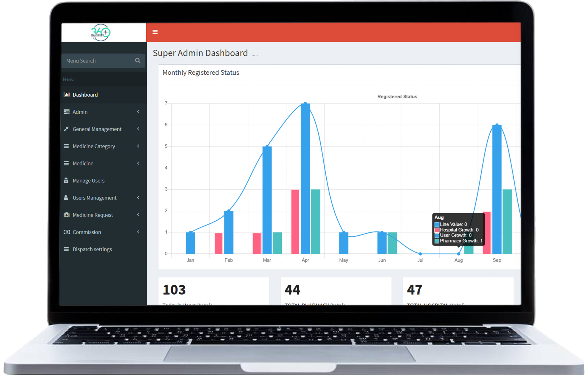Image resolution: width=588 pixels, height=375 pixels.
Task: Expand the Users Management chevron
Action: tap(138, 197)
